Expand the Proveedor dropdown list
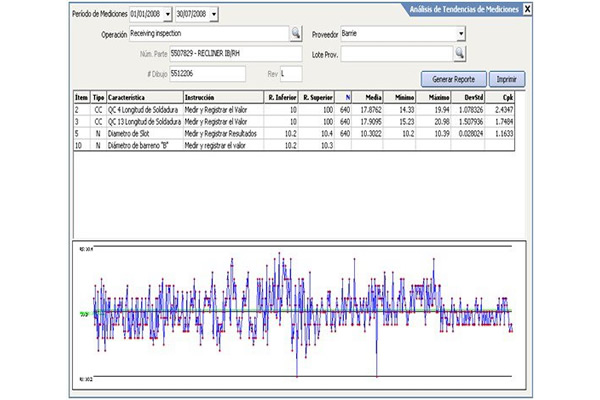600x400 pixels. click(x=460, y=33)
